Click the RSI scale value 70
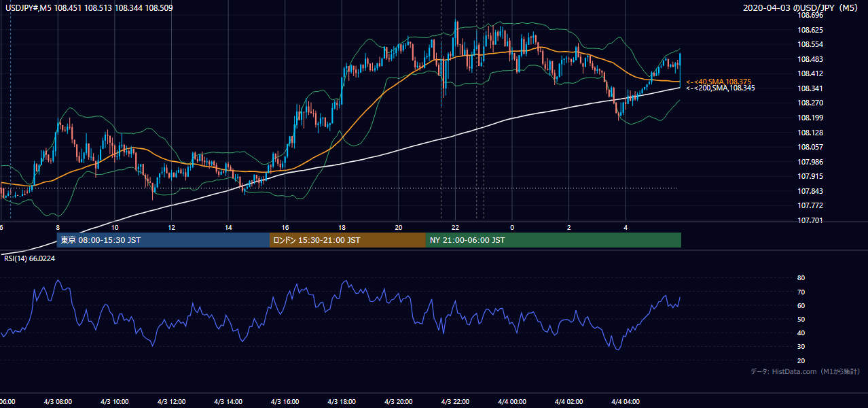Screen dimensions: 868x408 (x=801, y=292)
